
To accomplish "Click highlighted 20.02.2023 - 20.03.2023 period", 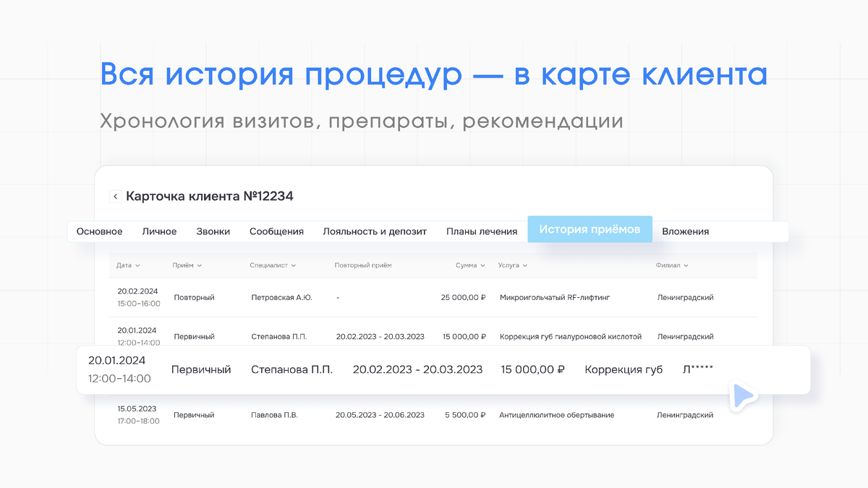I will (x=417, y=369).
